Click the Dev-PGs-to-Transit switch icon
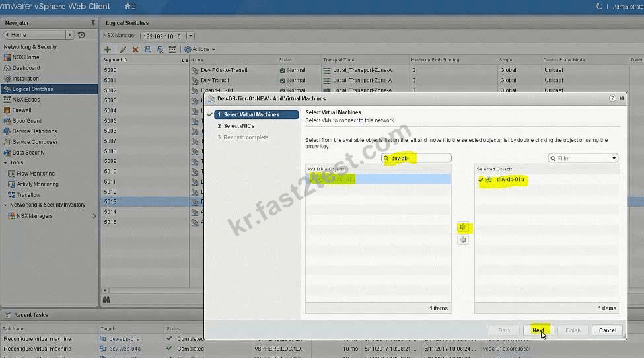The width and height of the screenshot is (644, 358). tap(195, 71)
